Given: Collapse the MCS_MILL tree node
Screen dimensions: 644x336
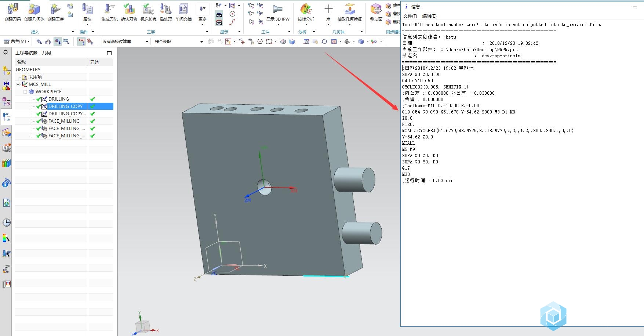Looking at the screenshot, I should coord(18,84).
